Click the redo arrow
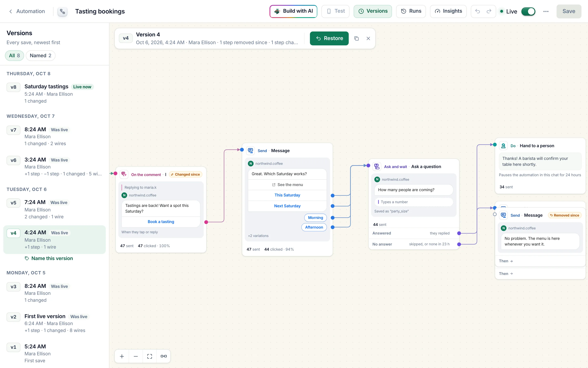588x368 pixels. (489, 11)
